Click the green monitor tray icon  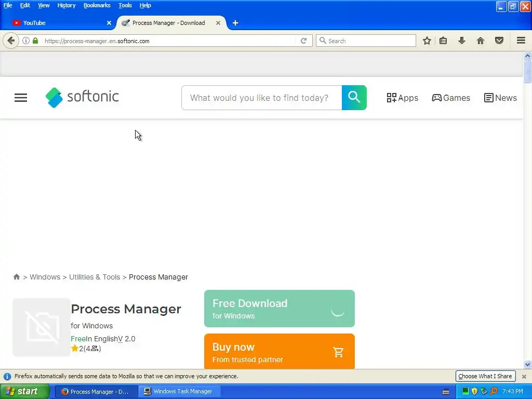pos(465,391)
